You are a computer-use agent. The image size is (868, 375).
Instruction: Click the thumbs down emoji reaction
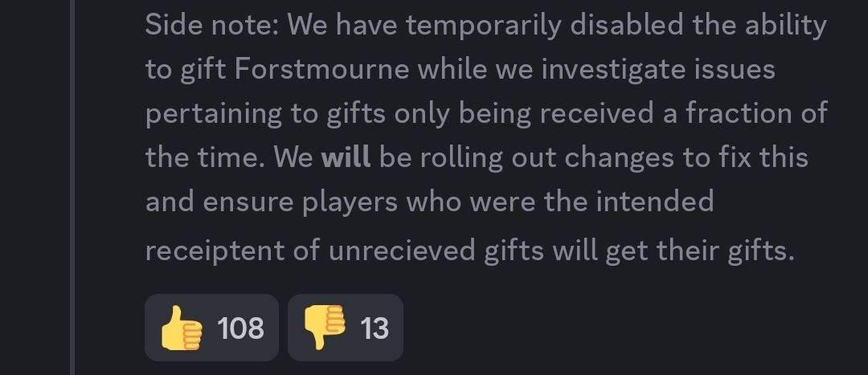(346, 328)
